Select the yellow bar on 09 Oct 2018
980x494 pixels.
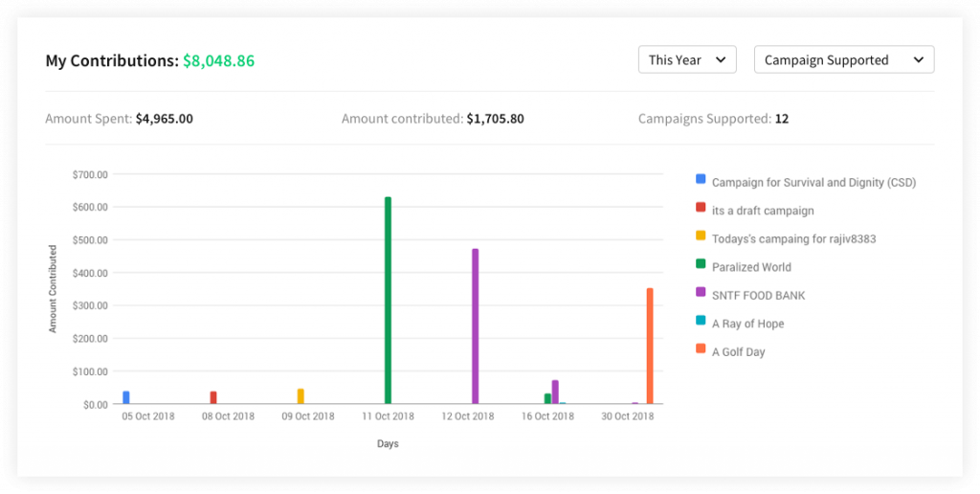click(x=301, y=396)
